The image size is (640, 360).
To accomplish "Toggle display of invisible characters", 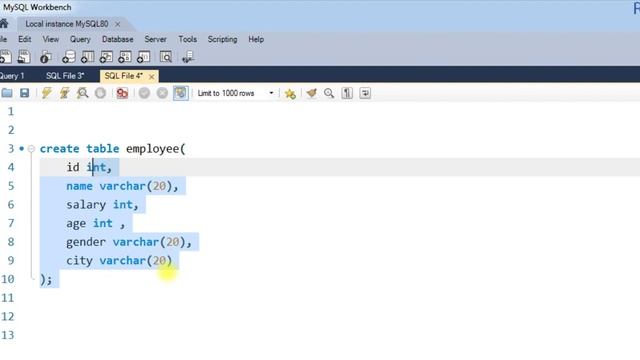I will [x=347, y=93].
